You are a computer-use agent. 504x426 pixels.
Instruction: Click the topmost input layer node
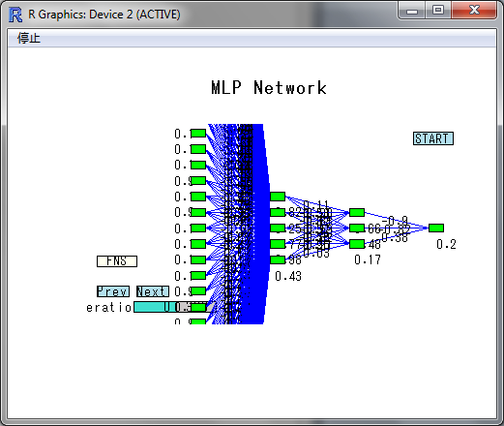[198, 133]
